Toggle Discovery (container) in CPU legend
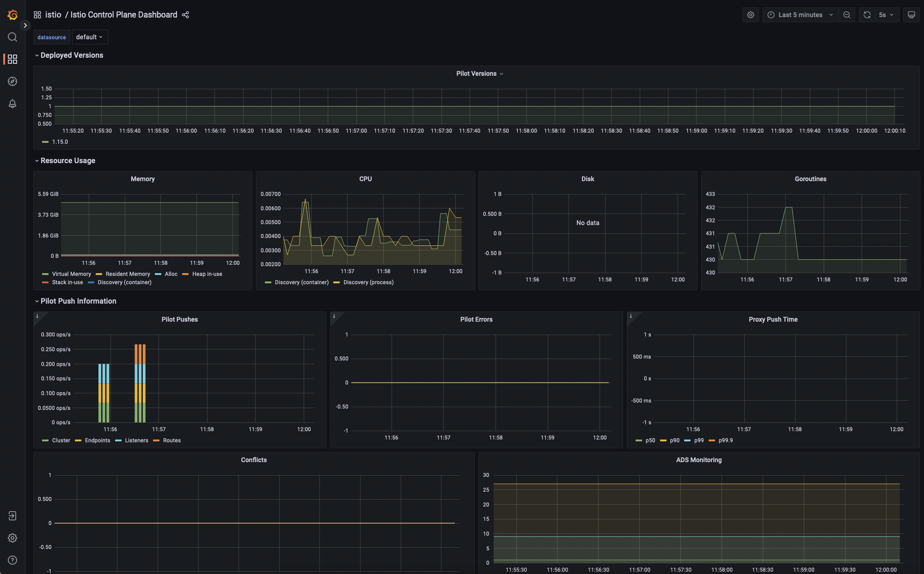Image resolution: width=924 pixels, height=574 pixels. [x=302, y=282]
